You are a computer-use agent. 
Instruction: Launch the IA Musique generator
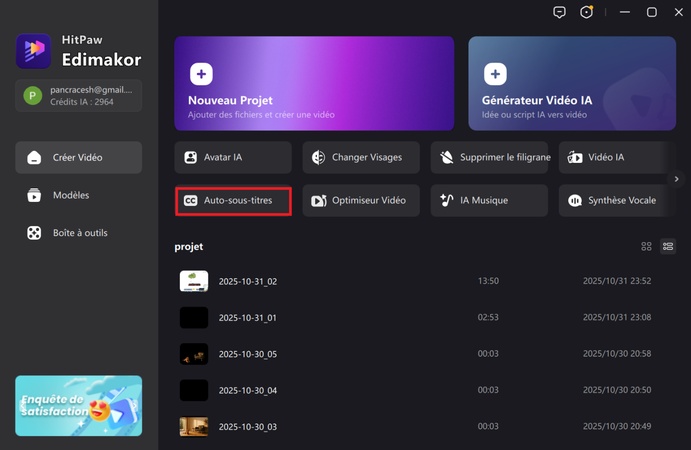coord(489,201)
